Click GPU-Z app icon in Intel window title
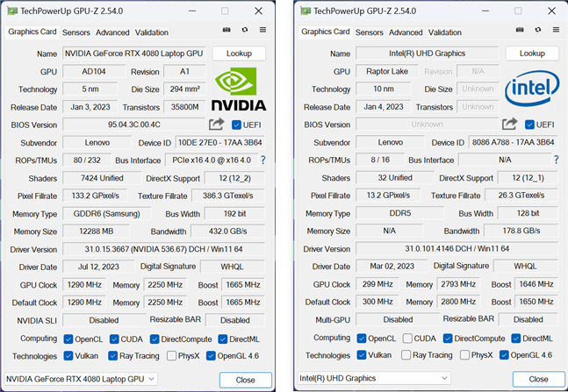Image resolution: width=568 pixels, height=392 pixels. 306,11
